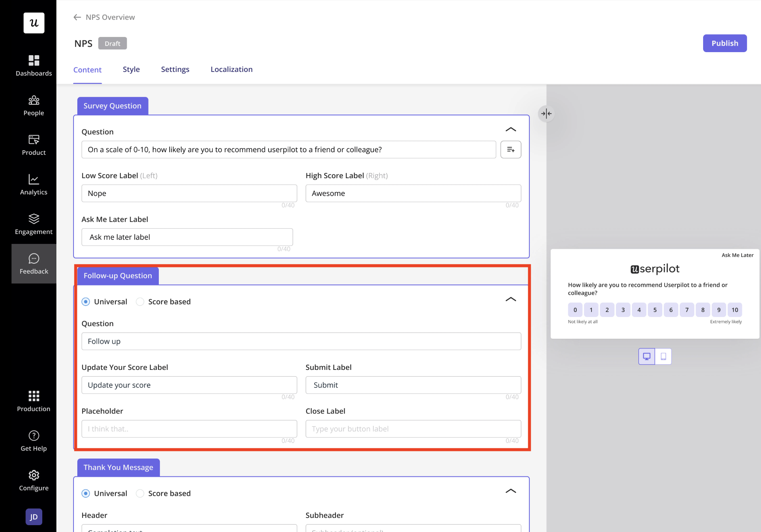Click the Thank You Message section tab
The width and height of the screenshot is (761, 532).
pos(118,467)
